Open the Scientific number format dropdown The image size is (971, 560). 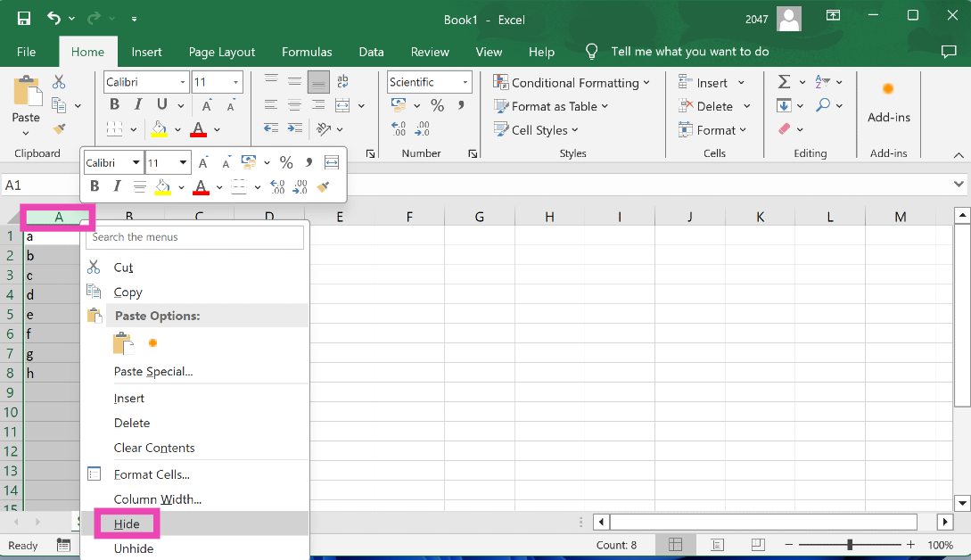click(465, 82)
